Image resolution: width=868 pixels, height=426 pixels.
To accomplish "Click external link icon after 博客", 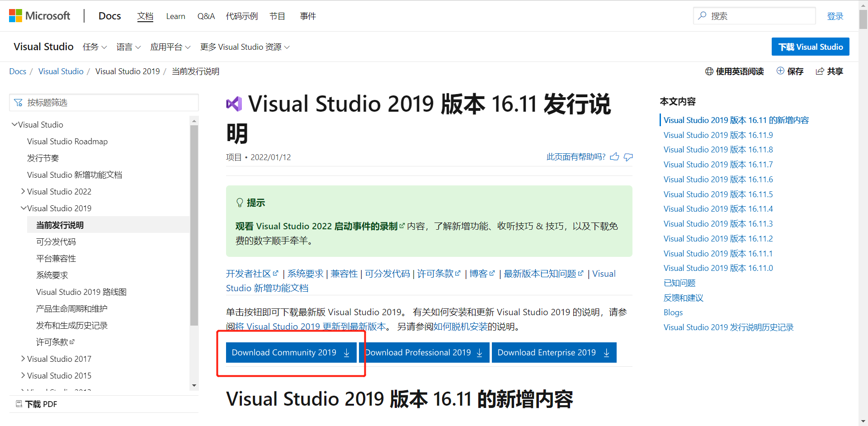I will click(492, 273).
